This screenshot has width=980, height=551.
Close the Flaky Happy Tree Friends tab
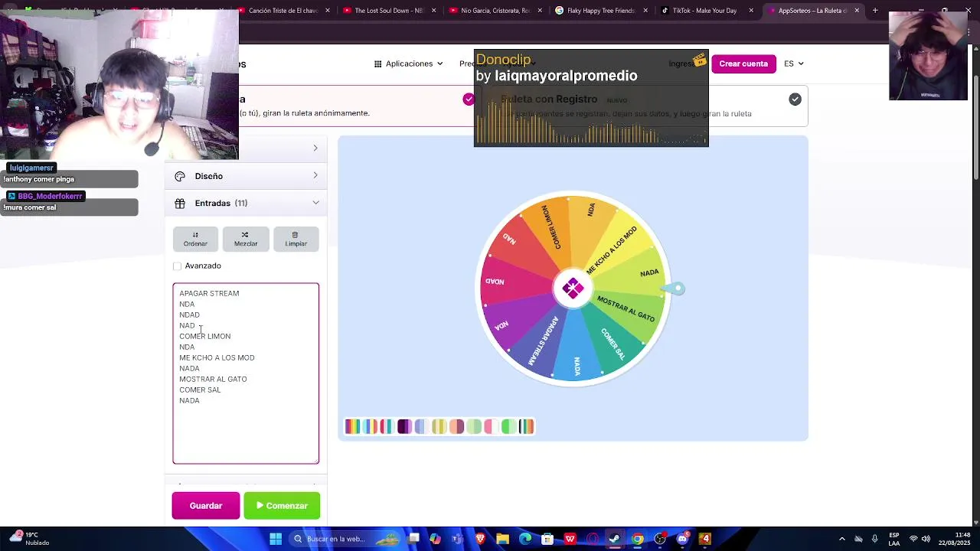click(x=645, y=11)
